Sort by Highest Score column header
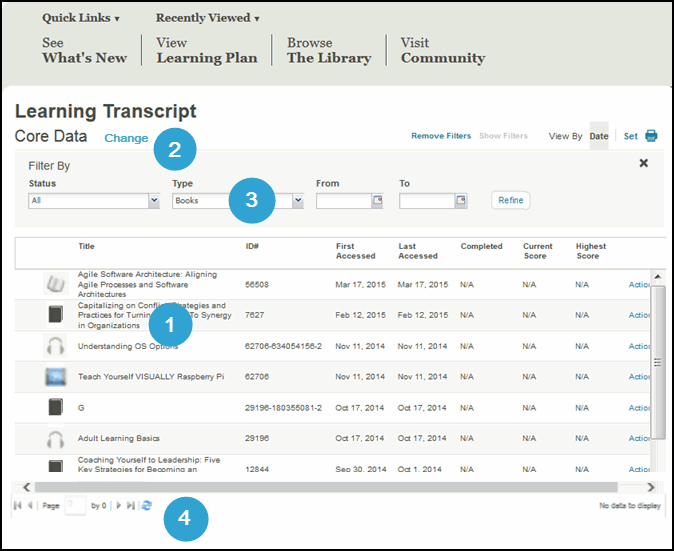Image resolution: width=674 pixels, height=551 pixels. click(x=591, y=251)
